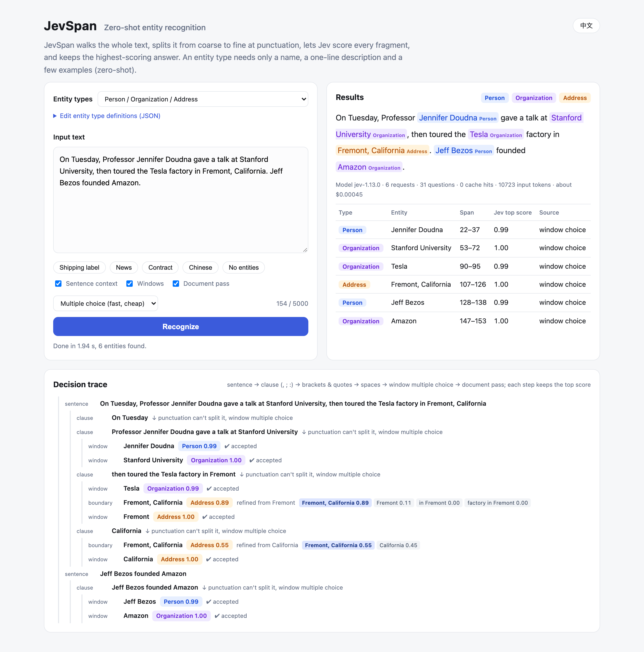Image resolution: width=644 pixels, height=652 pixels.
Task: Click span value 22–37 in table
Action: click(469, 230)
